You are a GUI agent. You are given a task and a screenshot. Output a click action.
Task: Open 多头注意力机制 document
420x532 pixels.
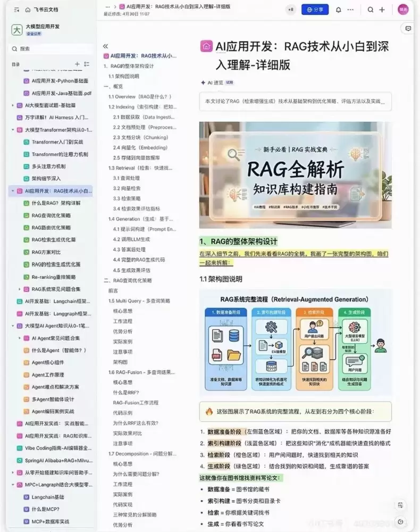point(49,167)
